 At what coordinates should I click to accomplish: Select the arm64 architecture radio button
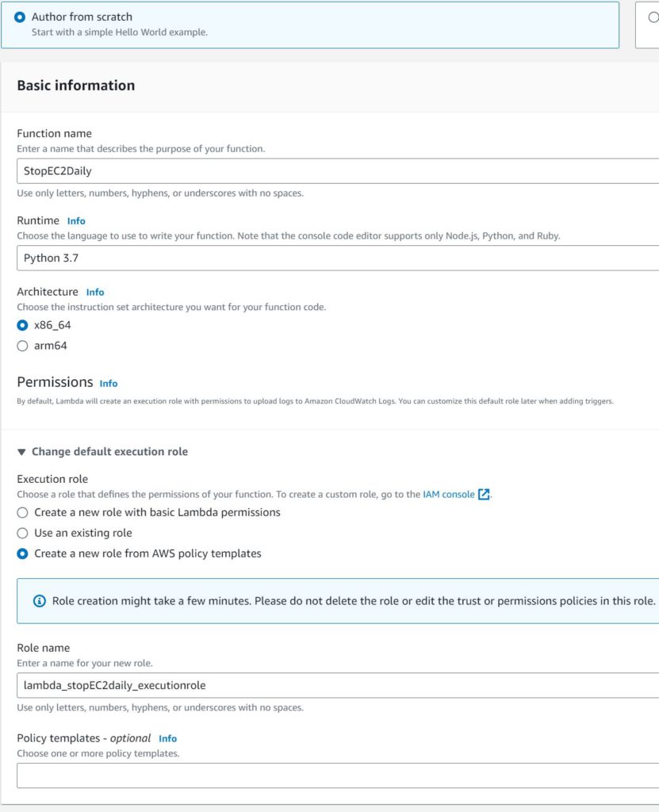(x=22, y=346)
